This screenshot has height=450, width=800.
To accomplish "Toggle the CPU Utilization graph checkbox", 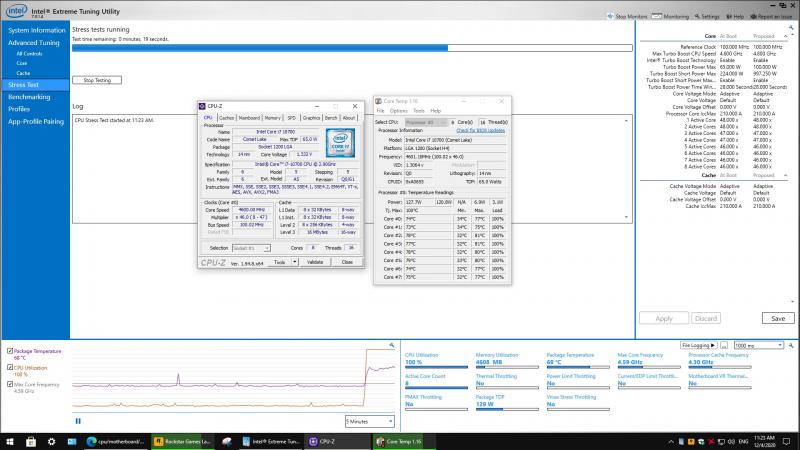I will (9, 367).
